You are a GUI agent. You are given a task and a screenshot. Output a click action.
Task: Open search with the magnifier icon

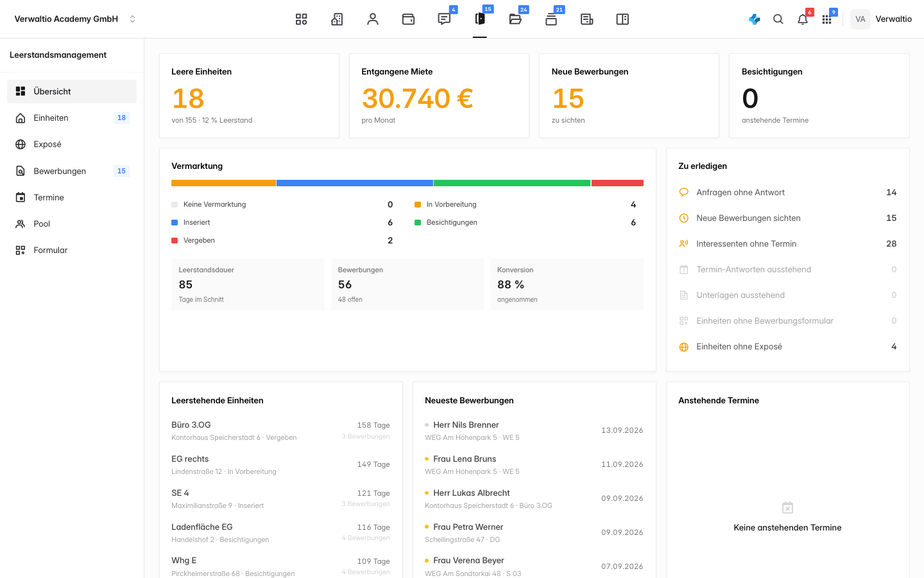tap(778, 19)
